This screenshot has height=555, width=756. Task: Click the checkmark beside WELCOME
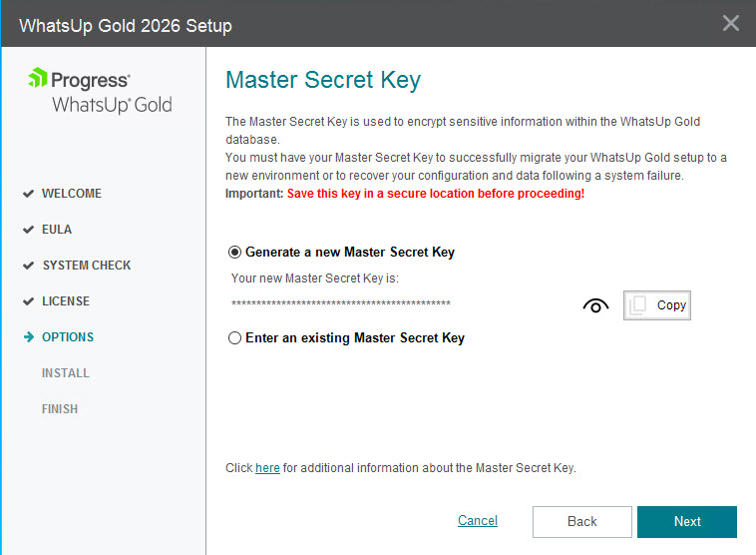(x=29, y=194)
